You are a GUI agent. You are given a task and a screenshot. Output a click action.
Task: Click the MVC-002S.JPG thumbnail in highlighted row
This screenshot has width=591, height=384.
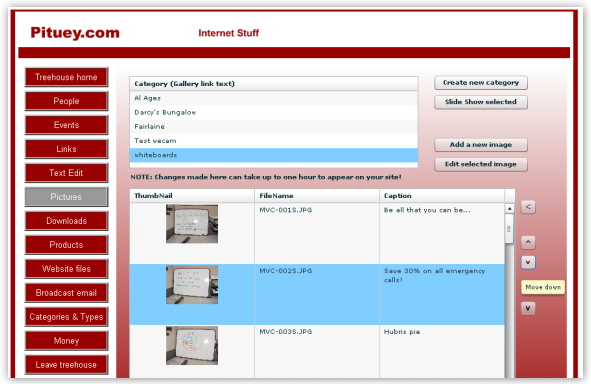[x=192, y=285]
